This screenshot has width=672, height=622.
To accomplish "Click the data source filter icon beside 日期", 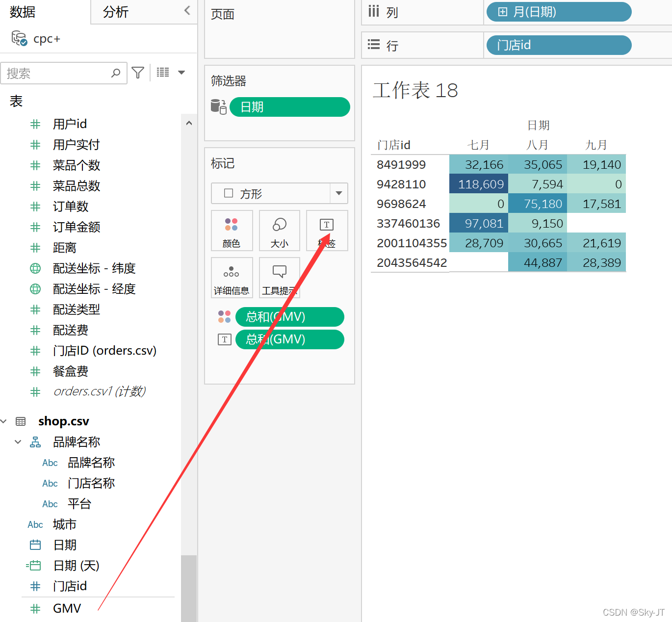I will (x=218, y=106).
